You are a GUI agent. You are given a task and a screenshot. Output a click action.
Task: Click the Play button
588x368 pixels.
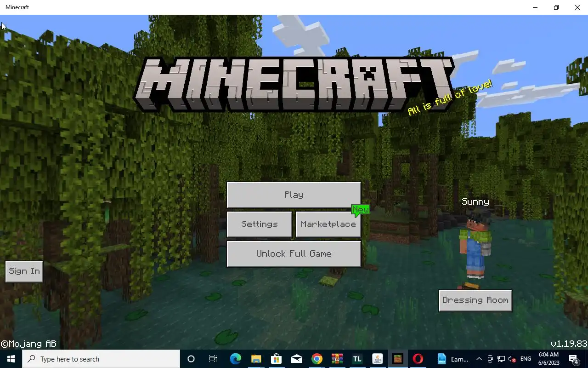[x=294, y=195]
